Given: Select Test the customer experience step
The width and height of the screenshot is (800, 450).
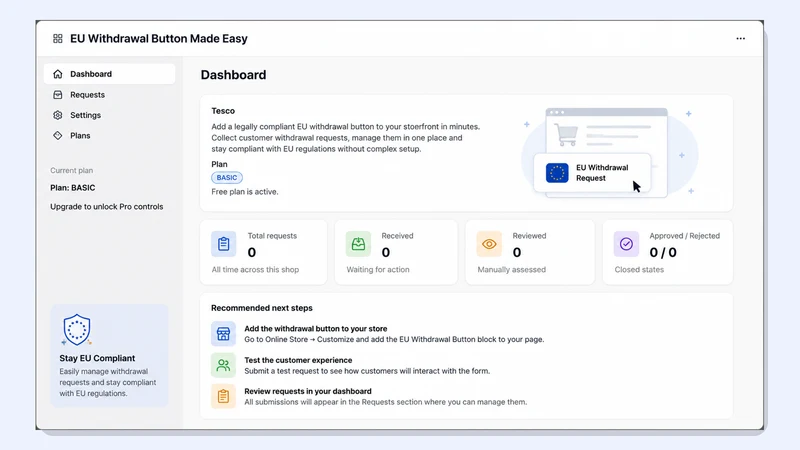Looking at the screenshot, I should pos(298,360).
